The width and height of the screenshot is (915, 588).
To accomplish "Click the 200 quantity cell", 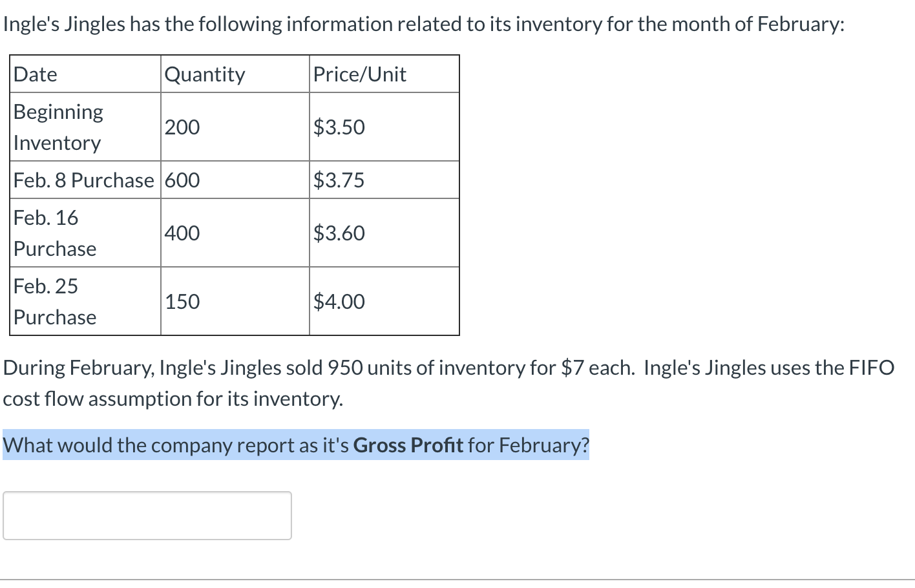I will point(235,127).
